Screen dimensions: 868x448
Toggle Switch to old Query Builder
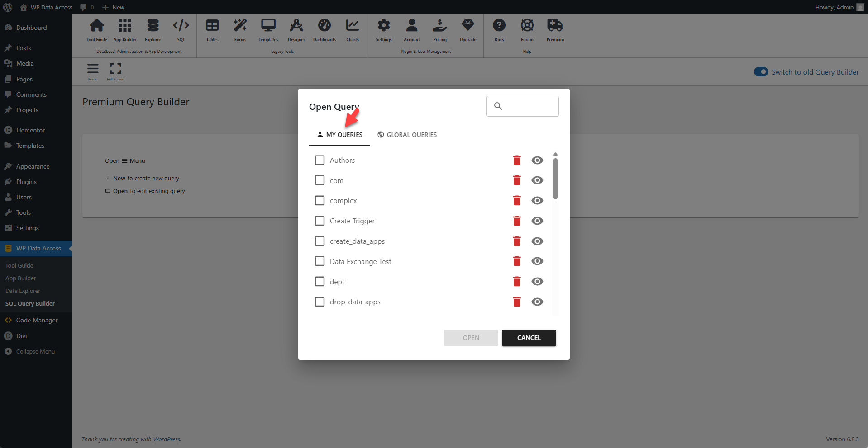pyautogui.click(x=761, y=72)
